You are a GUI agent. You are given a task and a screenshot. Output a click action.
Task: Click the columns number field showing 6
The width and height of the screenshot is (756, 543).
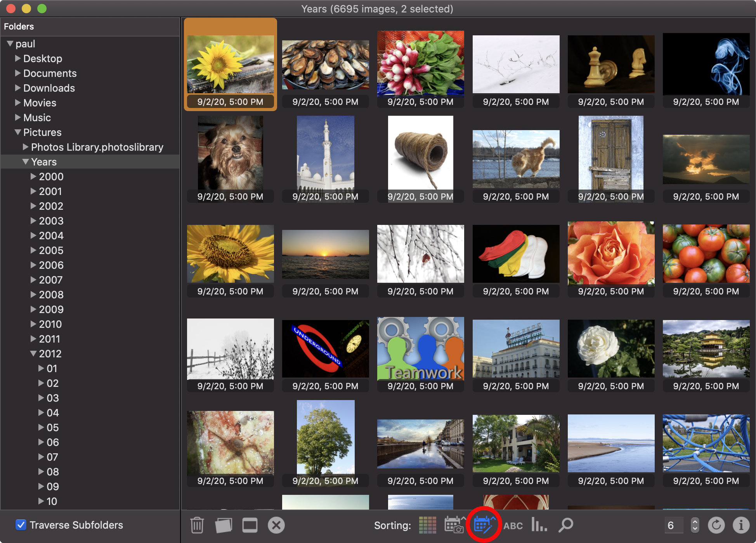click(674, 525)
